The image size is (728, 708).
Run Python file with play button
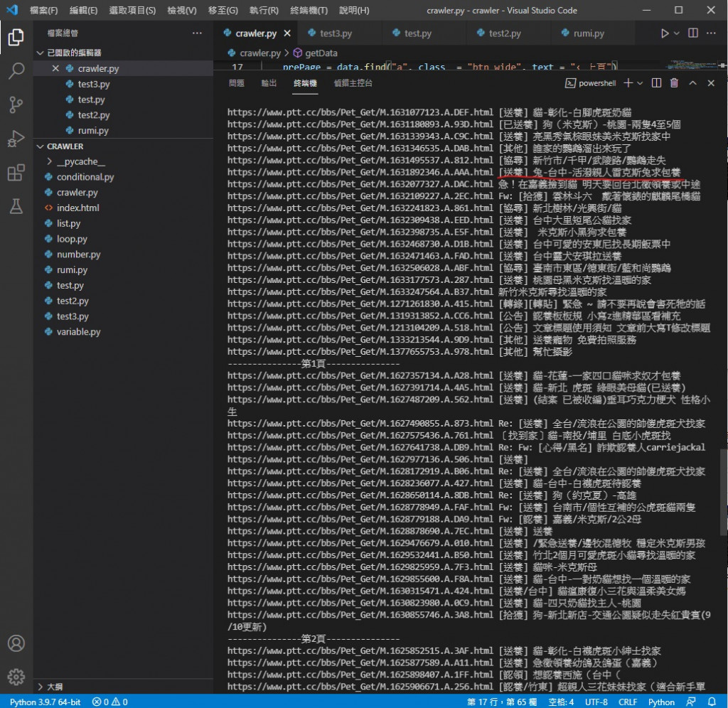[665, 33]
